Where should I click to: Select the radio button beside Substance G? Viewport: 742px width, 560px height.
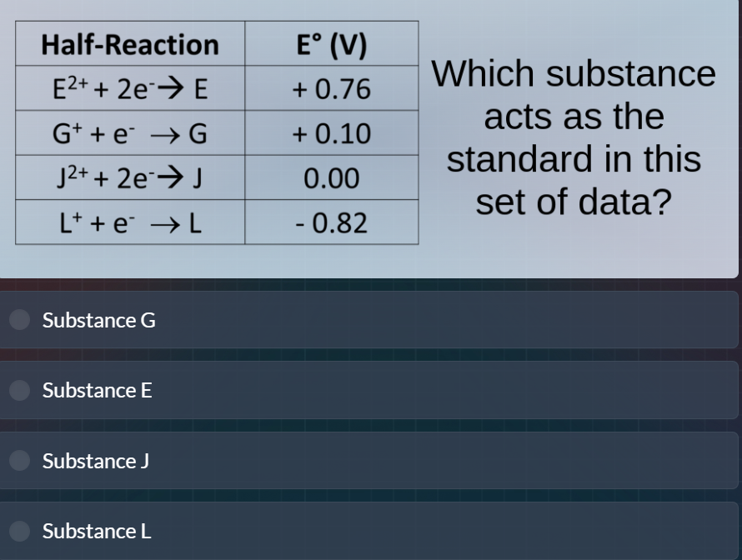tap(18, 320)
